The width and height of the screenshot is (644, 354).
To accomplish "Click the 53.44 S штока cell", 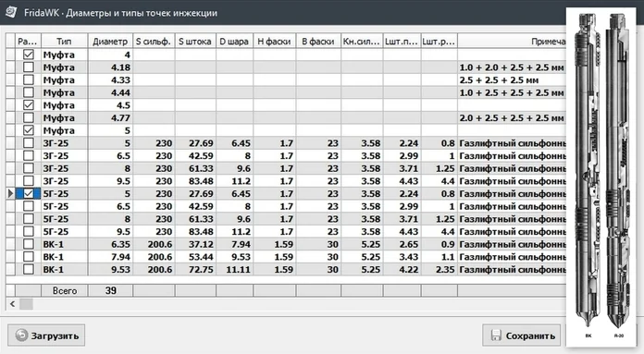I will (x=195, y=257).
